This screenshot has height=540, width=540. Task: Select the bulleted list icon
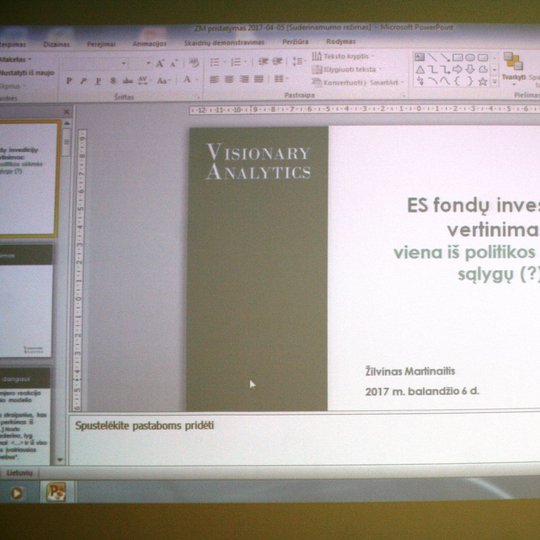coord(215,62)
